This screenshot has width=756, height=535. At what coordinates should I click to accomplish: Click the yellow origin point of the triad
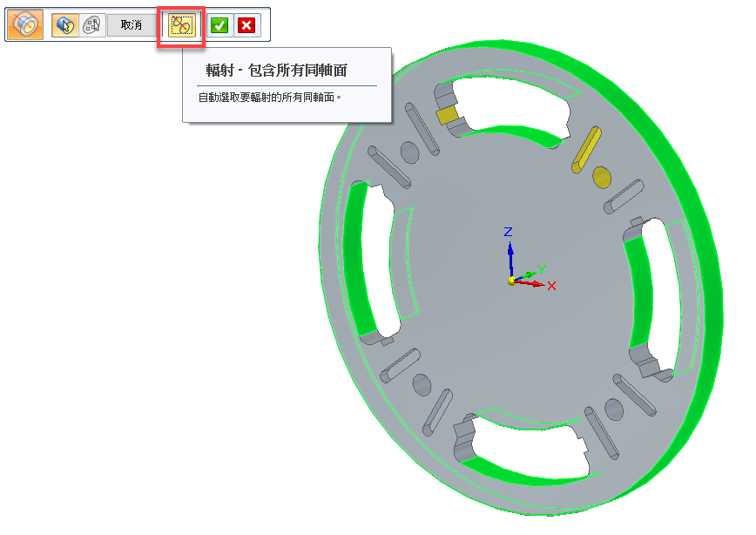click(511, 281)
